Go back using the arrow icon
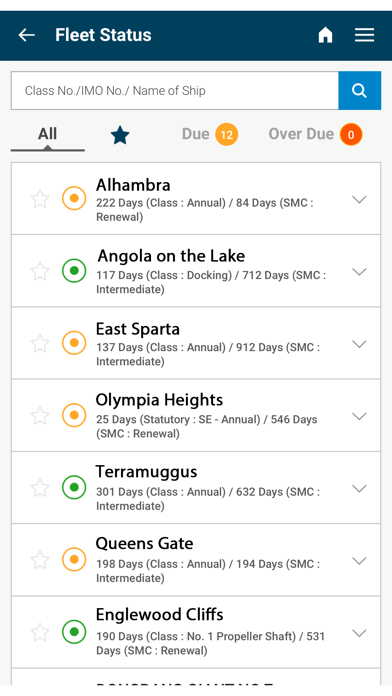The image size is (392, 696). click(x=27, y=35)
